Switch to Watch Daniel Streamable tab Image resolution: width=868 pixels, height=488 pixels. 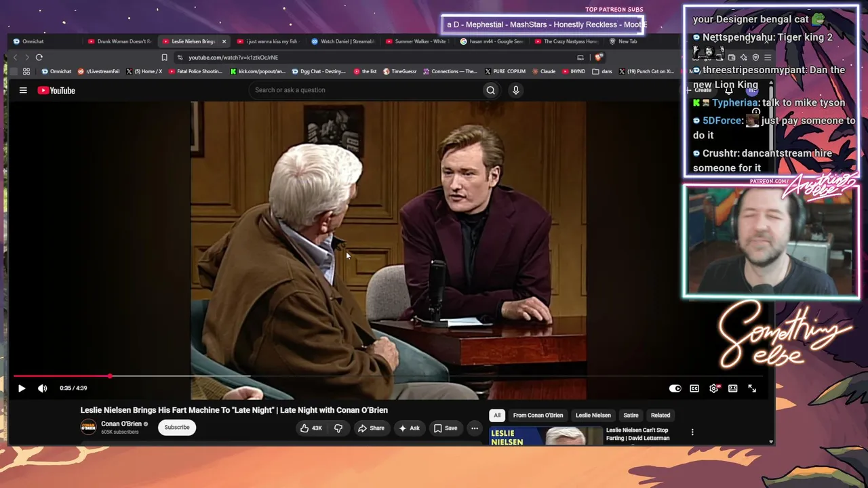tap(343, 41)
